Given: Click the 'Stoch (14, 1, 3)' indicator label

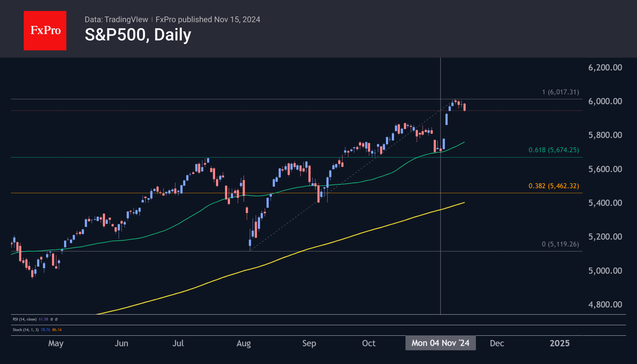Looking at the screenshot, I should click(26, 330).
